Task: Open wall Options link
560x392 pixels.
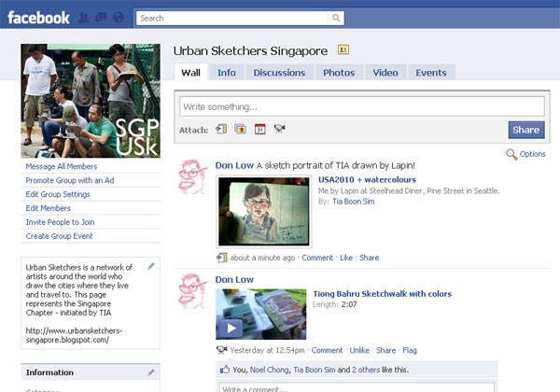Action: (533, 154)
